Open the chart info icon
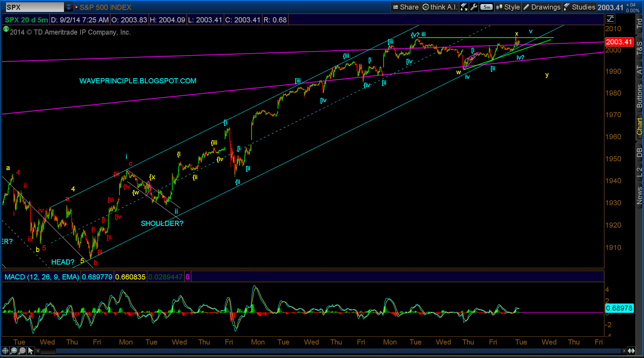Viewport: 644px width, 358px height. [x=6, y=29]
